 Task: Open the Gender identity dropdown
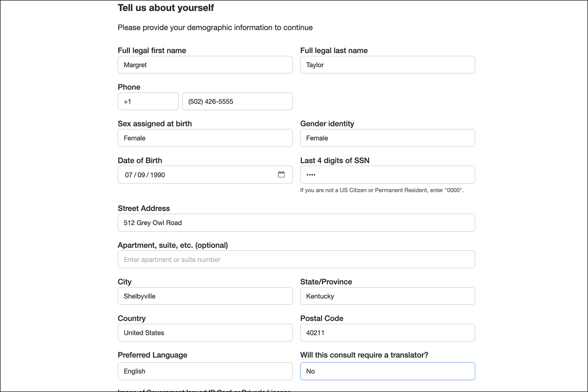[387, 138]
